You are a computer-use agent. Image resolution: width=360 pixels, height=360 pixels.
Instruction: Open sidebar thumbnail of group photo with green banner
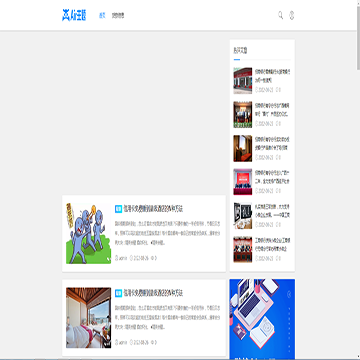243,114
